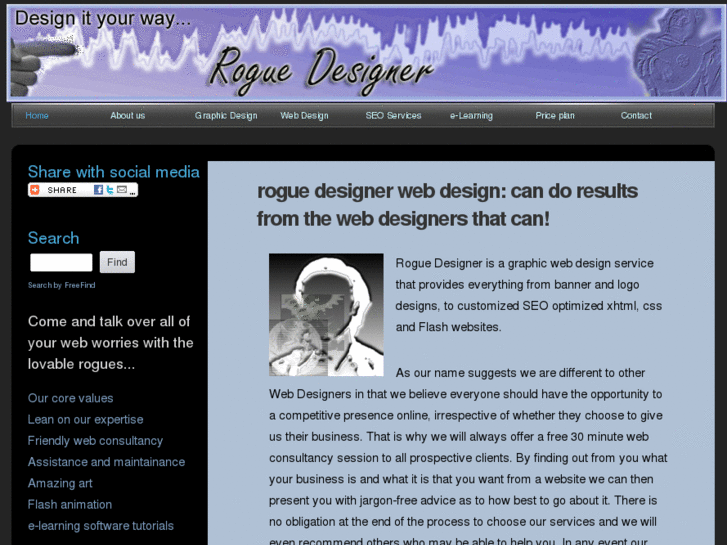Screen dimensions: 727x545
Task: Go to Graphic Design section
Action: coord(226,115)
